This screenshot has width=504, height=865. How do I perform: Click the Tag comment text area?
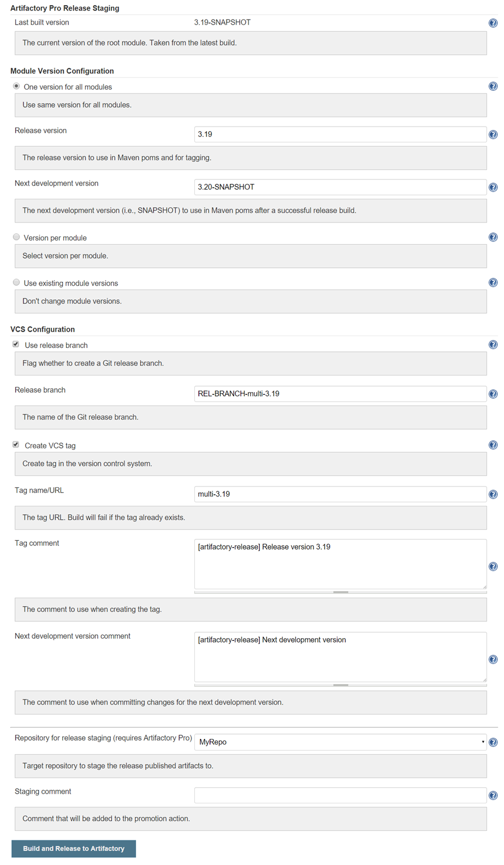[340, 563]
